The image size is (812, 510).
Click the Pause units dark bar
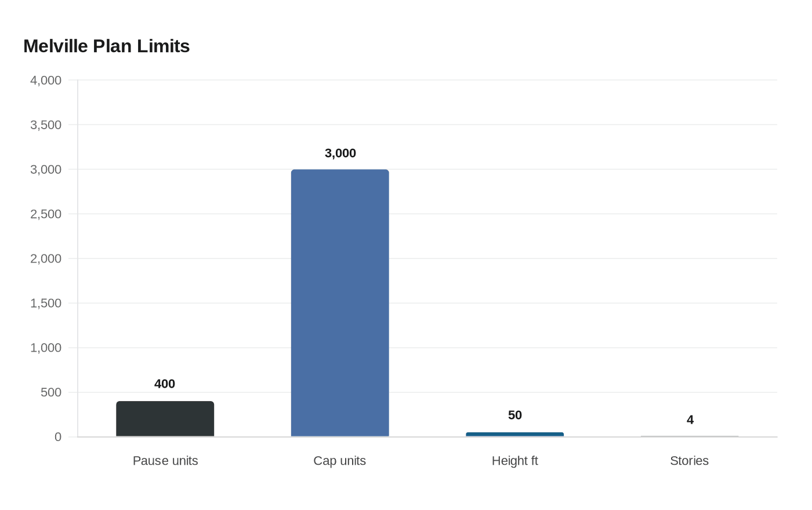coord(165,419)
